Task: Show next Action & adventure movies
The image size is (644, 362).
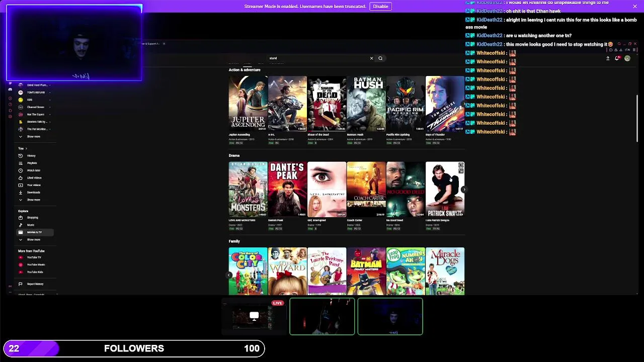Action: point(464,104)
